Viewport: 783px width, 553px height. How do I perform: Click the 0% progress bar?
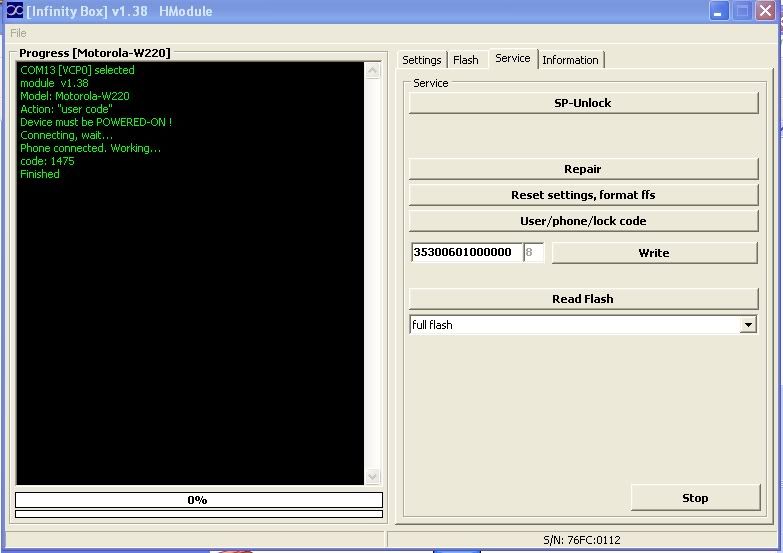click(x=199, y=500)
